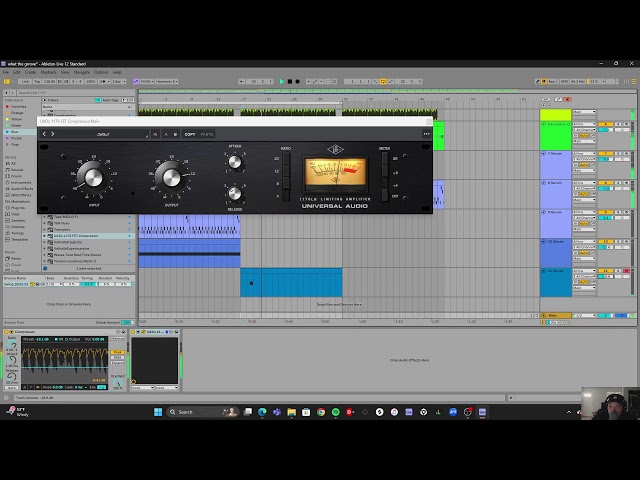The height and width of the screenshot is (480, 640).
Task: Click the COPY button in plugin header
Action: (x=190, y=134)
